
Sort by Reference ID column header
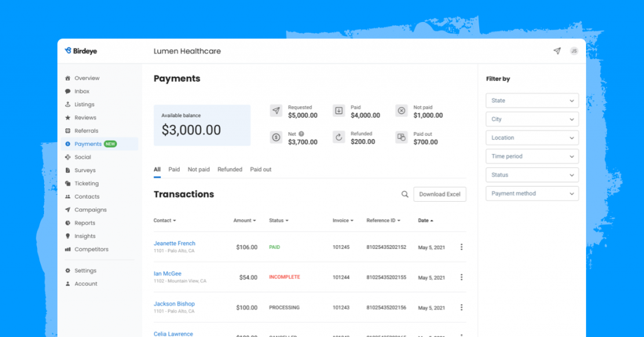coord(383,221)
